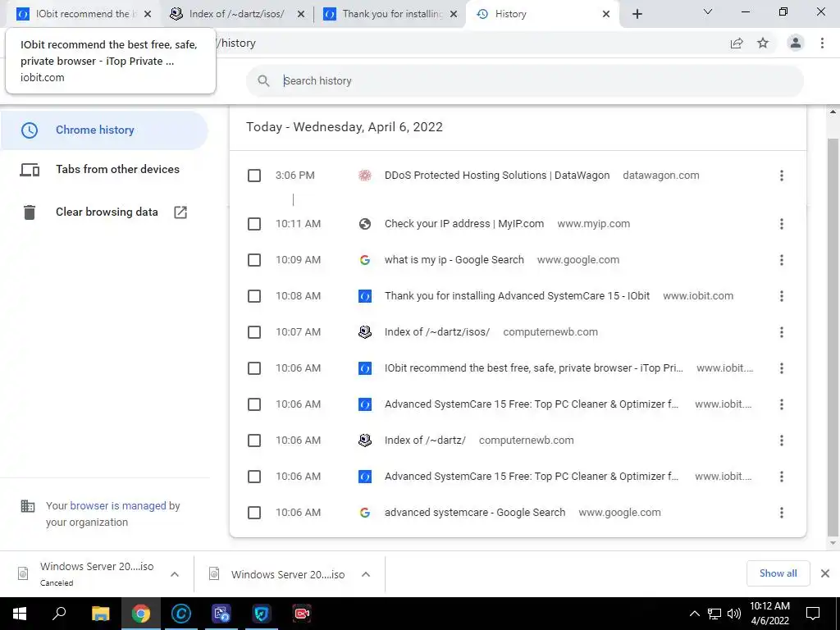The image size is (840, 630).
Task: Close the downloads bar
Action: point(825,573)
